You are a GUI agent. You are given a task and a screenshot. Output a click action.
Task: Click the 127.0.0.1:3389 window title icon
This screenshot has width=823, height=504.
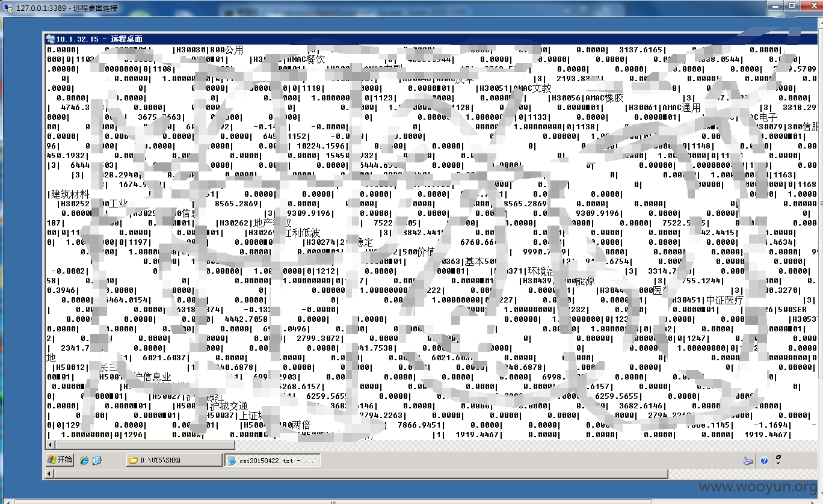pyautogui.click(x=8, y=8)
